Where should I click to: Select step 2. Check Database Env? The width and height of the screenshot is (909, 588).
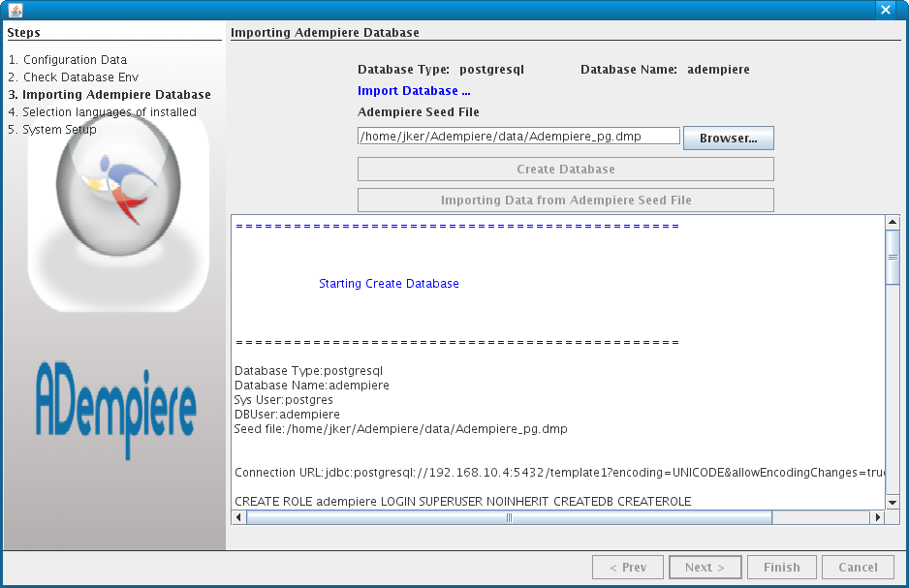73,77
